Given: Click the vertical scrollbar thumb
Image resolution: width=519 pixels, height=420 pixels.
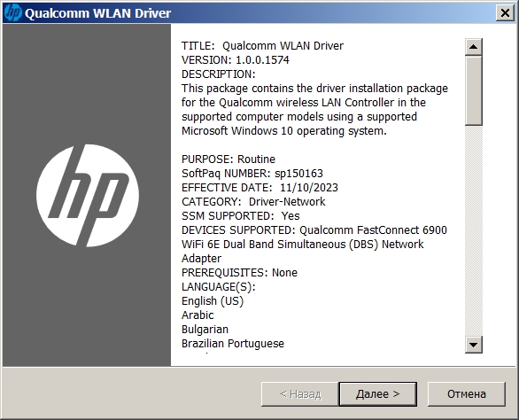Looking at the screenshot, I should tap(473, 90).
